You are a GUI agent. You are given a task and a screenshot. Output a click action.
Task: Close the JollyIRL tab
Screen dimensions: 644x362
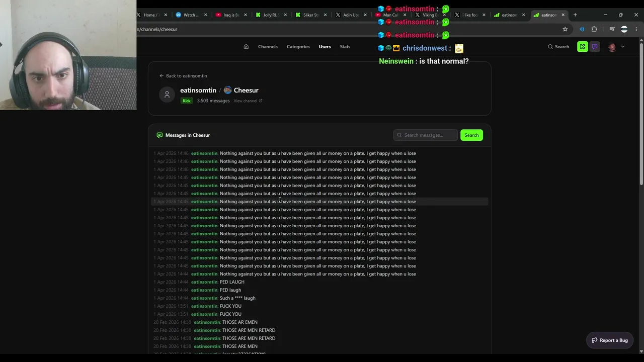coord(285,15)
